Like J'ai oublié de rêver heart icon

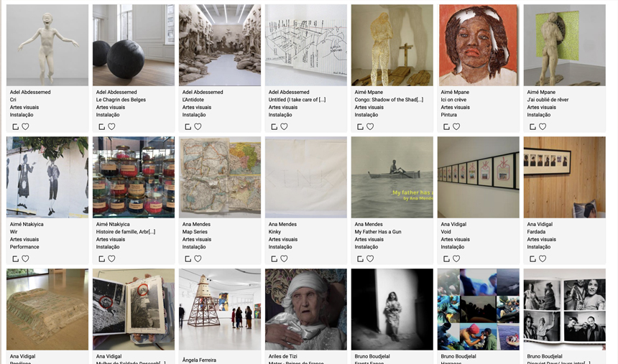(543, 126)
